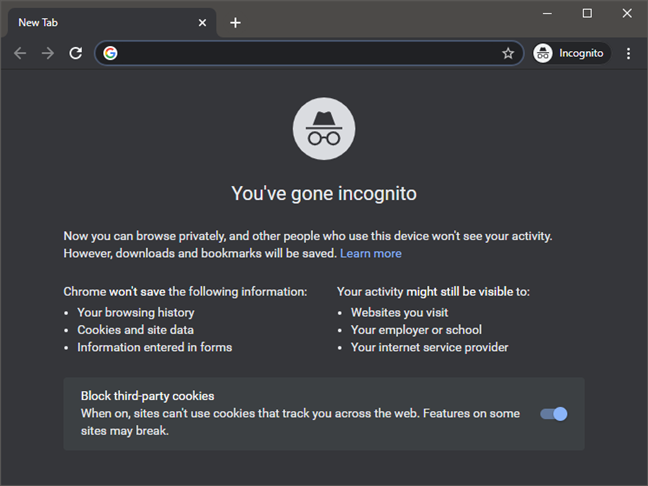Minimize the Chrome window
Image resolution: width=648 pixels, height=486 pixels.
547,14
